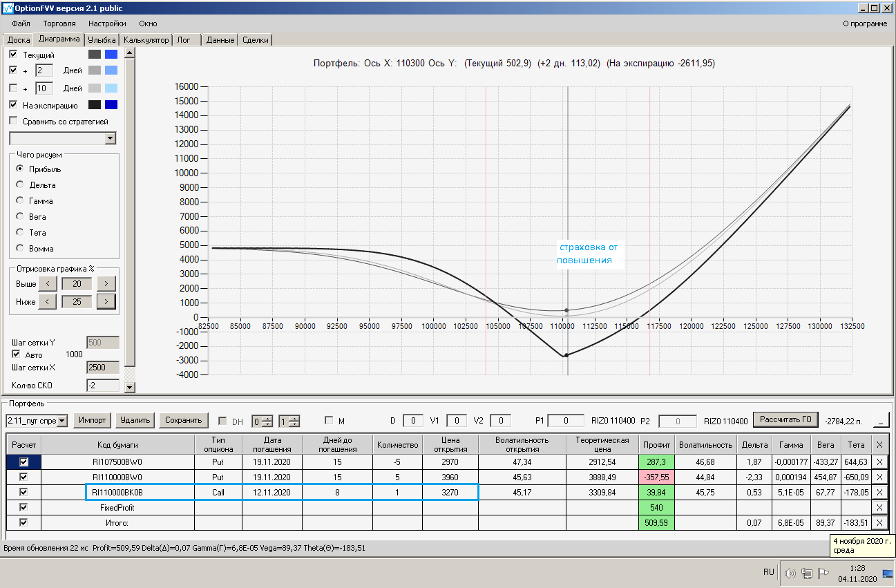Switch to the Данные tab
The width and height of the screenshot is (896, 588).
pyautogui.click(x=220, y=40)
